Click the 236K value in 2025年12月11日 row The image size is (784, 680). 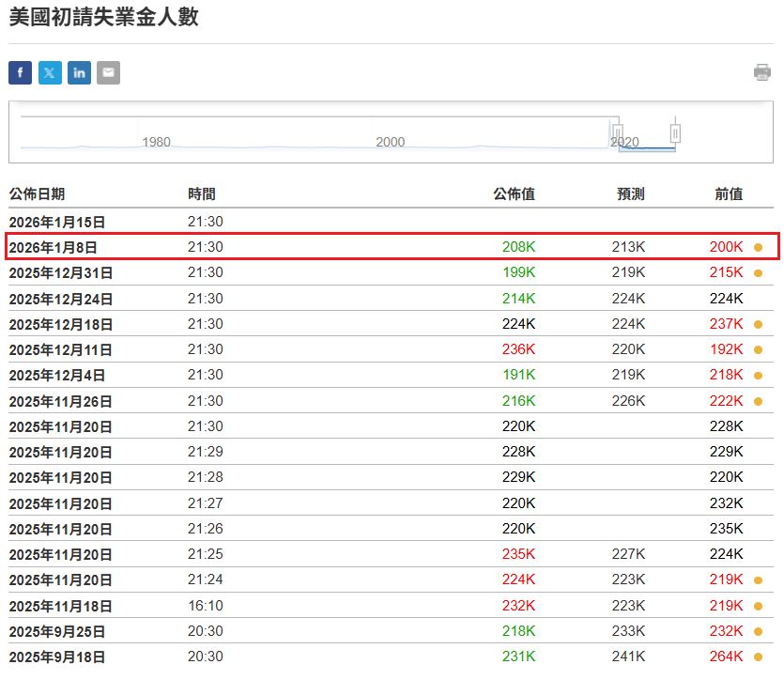click(518, 349)
